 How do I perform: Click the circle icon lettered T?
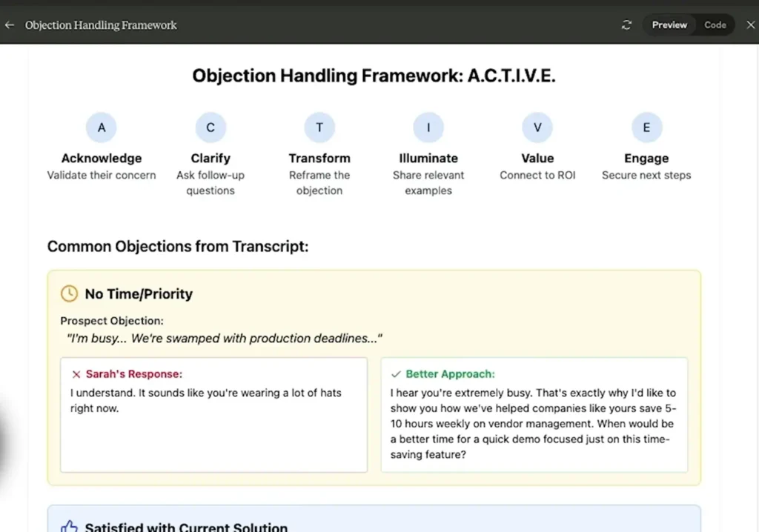[x=319, y=127]
